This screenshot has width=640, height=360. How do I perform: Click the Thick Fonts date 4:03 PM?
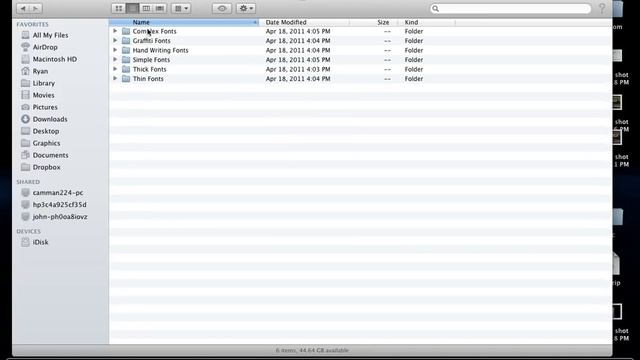298,69
